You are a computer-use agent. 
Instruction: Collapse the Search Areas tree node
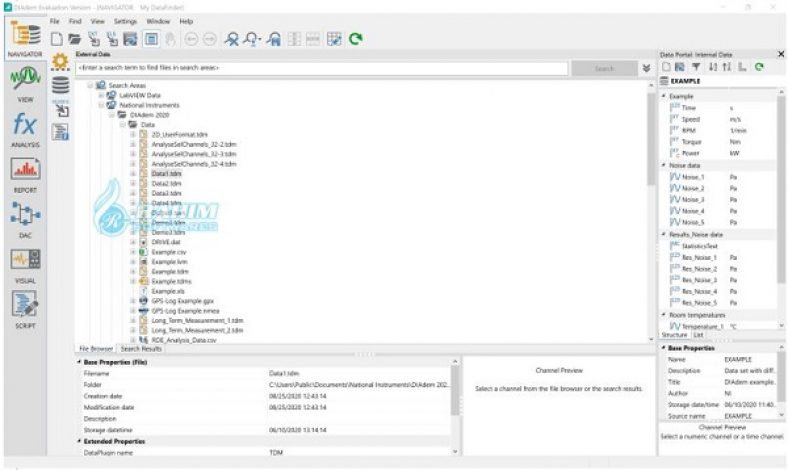tap(90, 85)
